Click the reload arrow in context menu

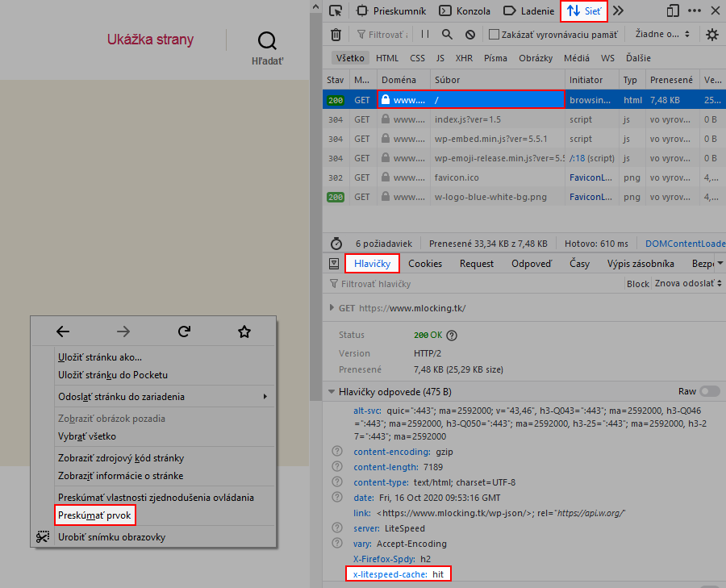click(x=184, y=332)
